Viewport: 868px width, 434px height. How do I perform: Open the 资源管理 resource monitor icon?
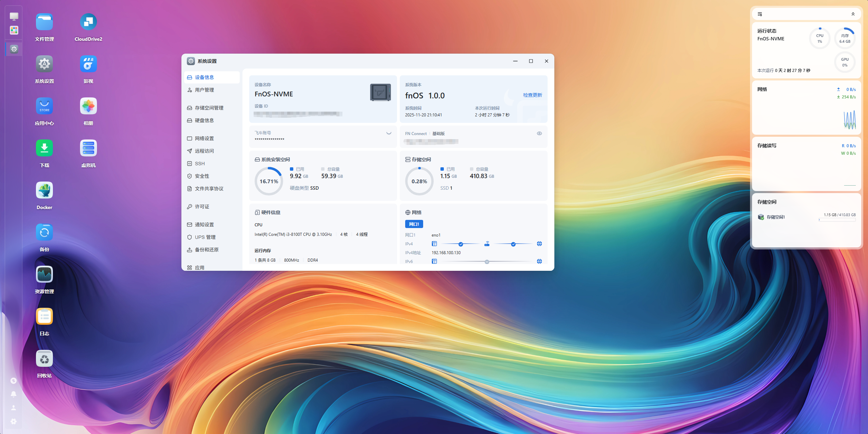point(44,275)
